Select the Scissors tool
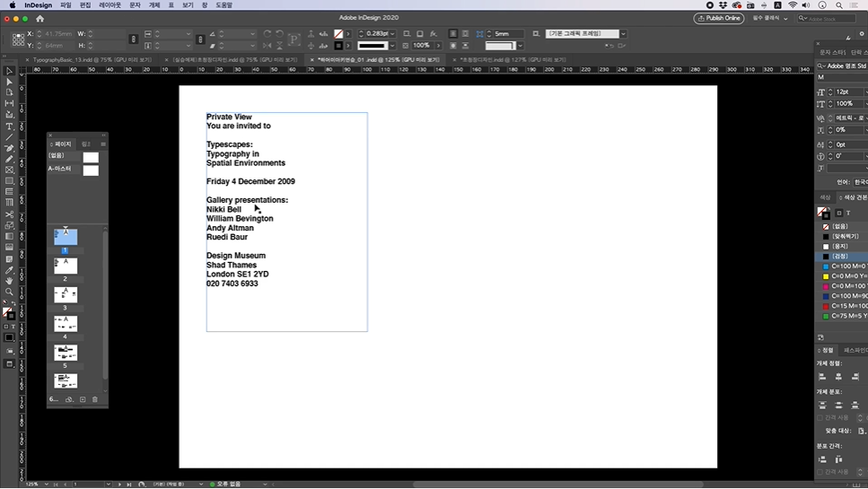The image size is (868, 489). [x=9, y=214]
